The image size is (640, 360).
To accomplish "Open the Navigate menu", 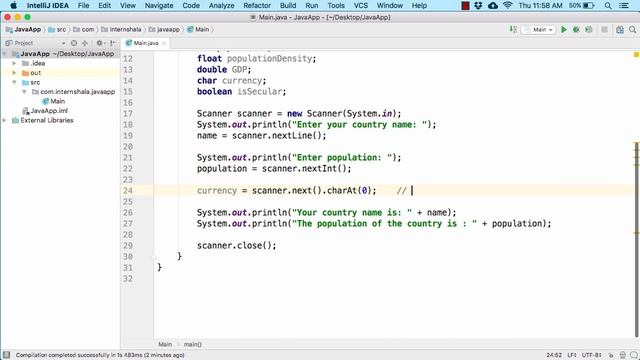I will coord(159,6).
